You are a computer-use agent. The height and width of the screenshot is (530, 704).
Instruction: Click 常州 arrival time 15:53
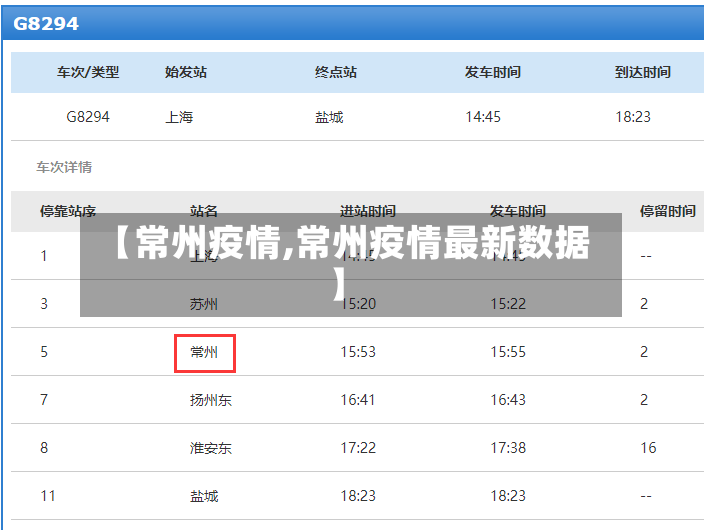click(x=358, y=352)
